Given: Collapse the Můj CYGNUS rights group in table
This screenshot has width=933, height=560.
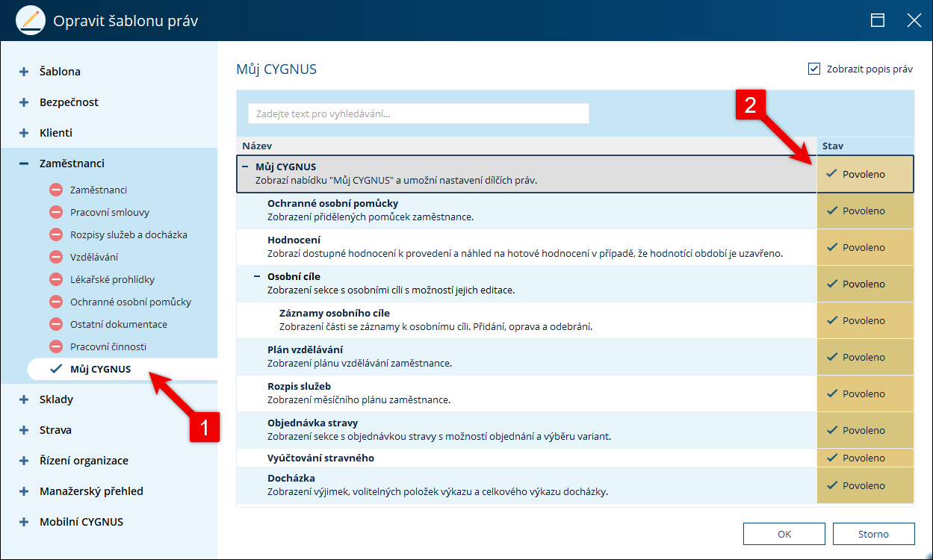Looking at the screenshot, I should click(245, 167).
